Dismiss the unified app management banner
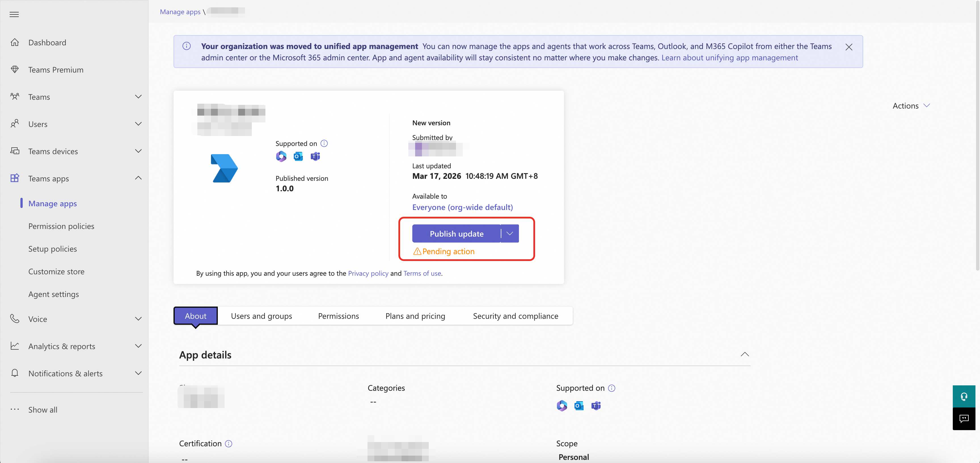The height and width of the screenshot is (463, 980). (849, 47)
